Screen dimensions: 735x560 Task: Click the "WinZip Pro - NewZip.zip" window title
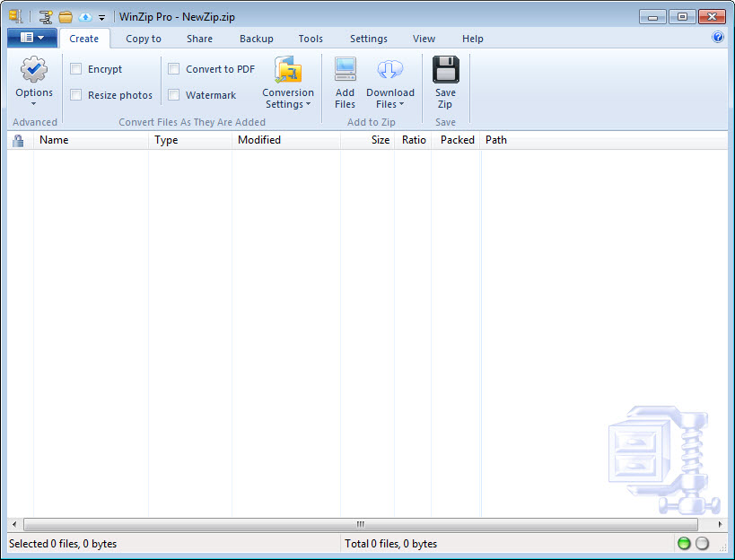[177, 17]
